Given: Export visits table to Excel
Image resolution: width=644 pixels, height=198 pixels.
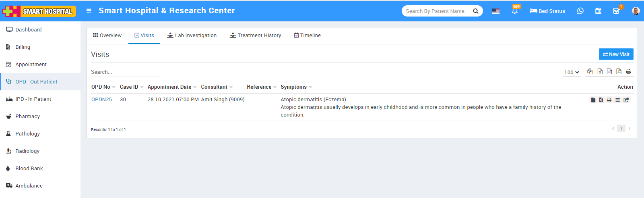Looking at the screenshot, I should click(600, 72).
